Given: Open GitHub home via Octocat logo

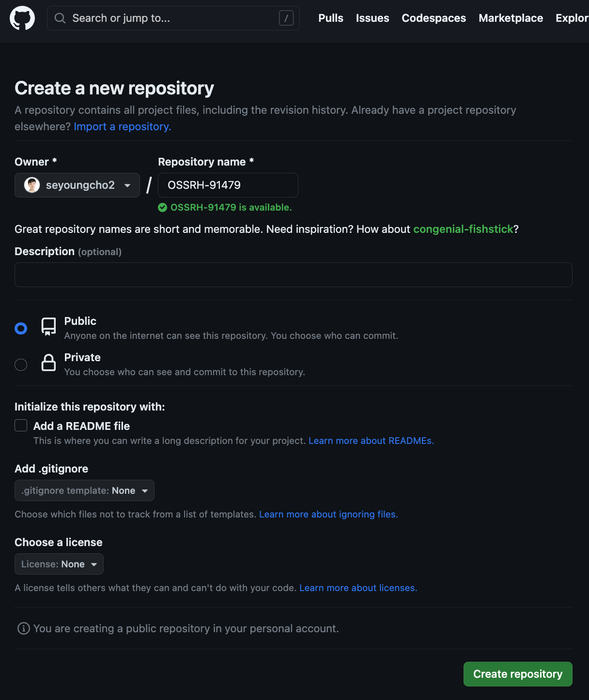Looking at the screenshot, I should click(x=22, y=18).
